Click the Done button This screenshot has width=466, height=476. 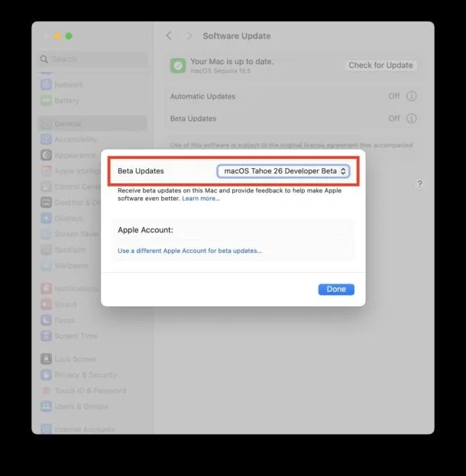pyautogui.click(x=336, y=290)
